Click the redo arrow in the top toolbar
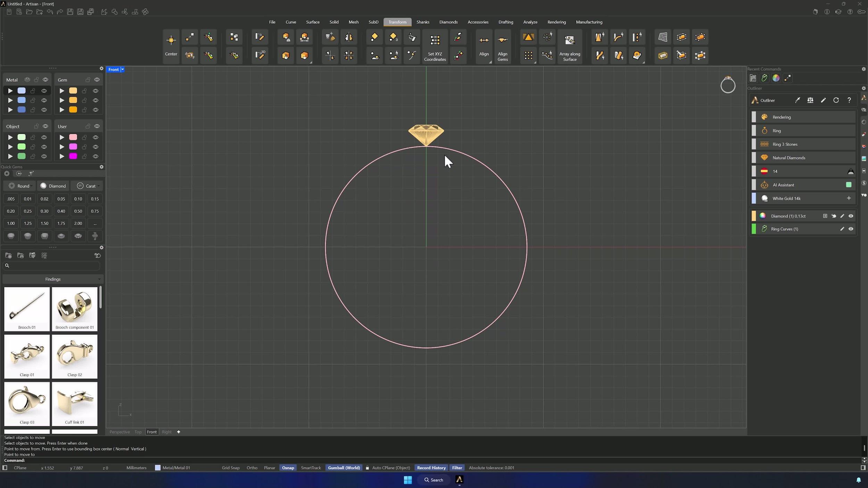Viewport: 868px width, 488px height. coord(60,12)
